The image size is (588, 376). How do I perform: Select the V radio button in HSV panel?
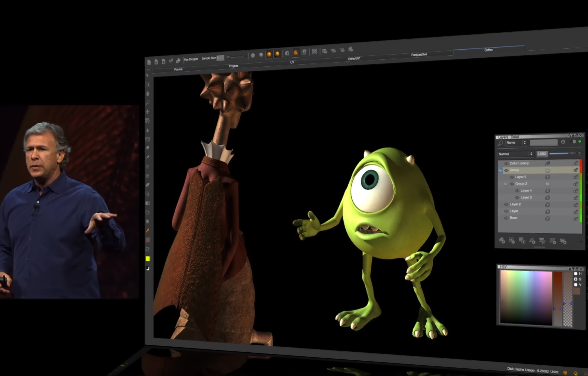(576, 285)
